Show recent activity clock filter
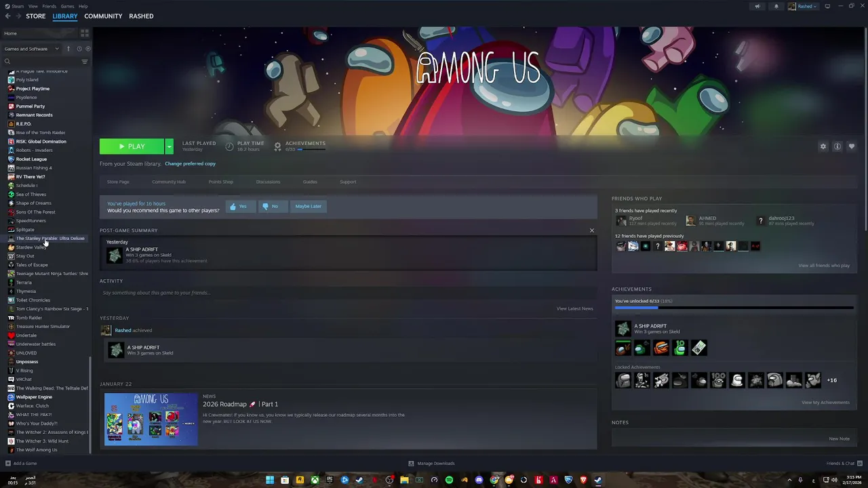868x488 pixels. coord(79,49)
